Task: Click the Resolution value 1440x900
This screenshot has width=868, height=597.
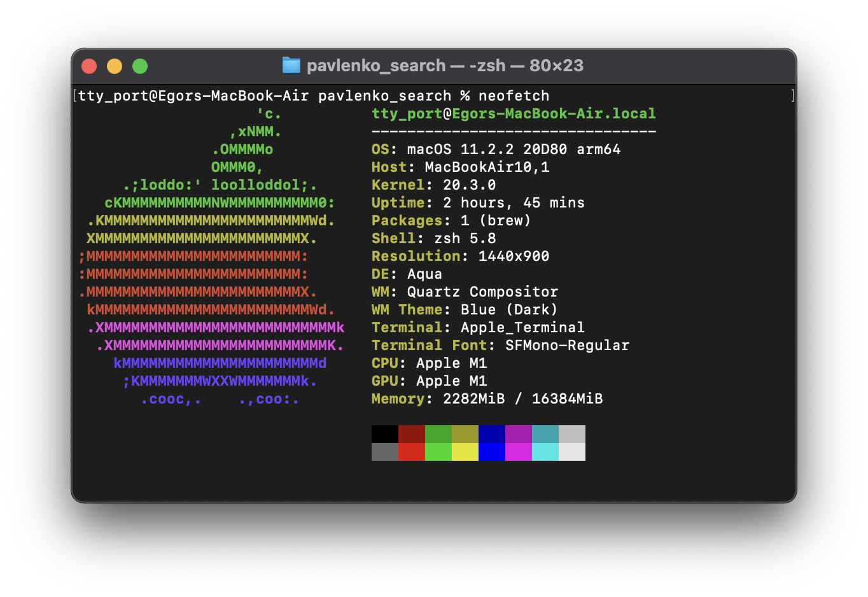Action: [514, 256]
